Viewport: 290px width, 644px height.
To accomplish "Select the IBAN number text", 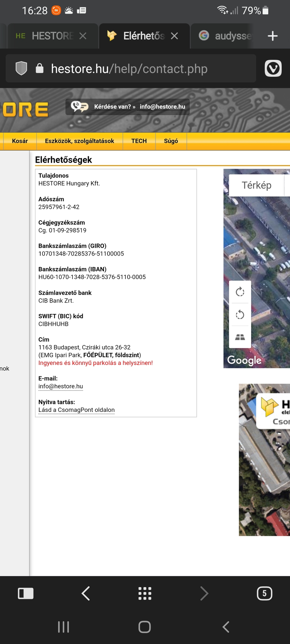I will pos(92,277).
